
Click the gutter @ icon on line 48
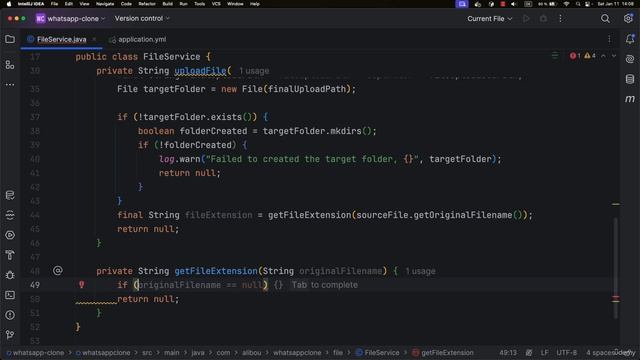pyautogui.click(x=58, y=270)
